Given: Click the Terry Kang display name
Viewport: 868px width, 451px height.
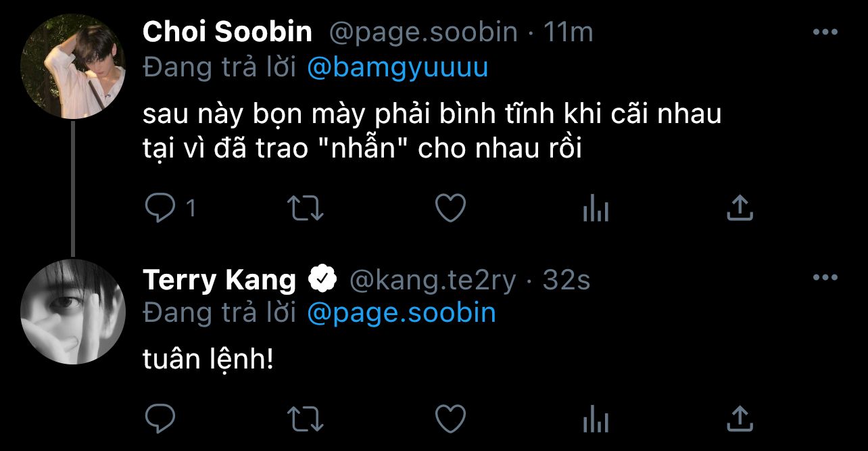Looking at the screenshot, I should pos(220,279).
